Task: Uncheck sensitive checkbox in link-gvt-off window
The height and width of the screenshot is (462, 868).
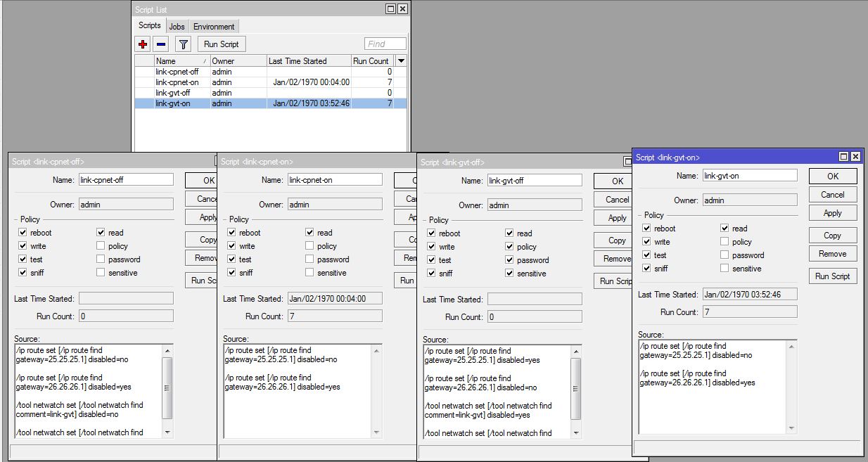Action: point(509,274)
